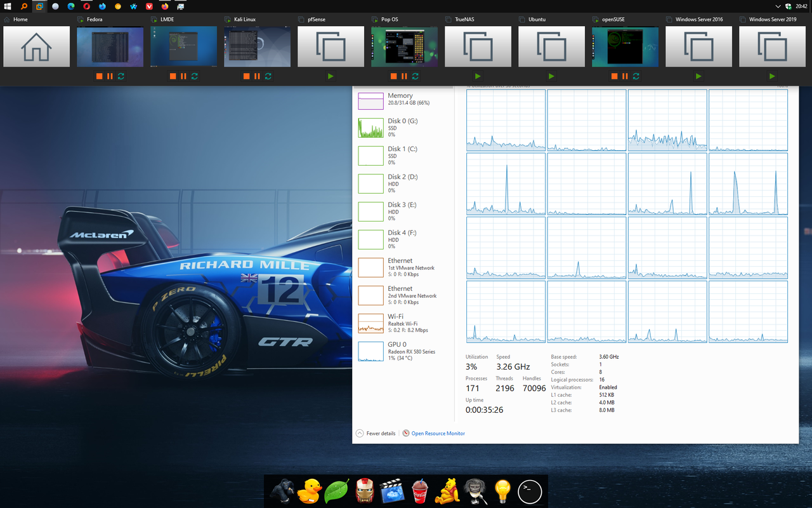
Task: Pause the LMDE virtual machine
Action: click(183, 76)
